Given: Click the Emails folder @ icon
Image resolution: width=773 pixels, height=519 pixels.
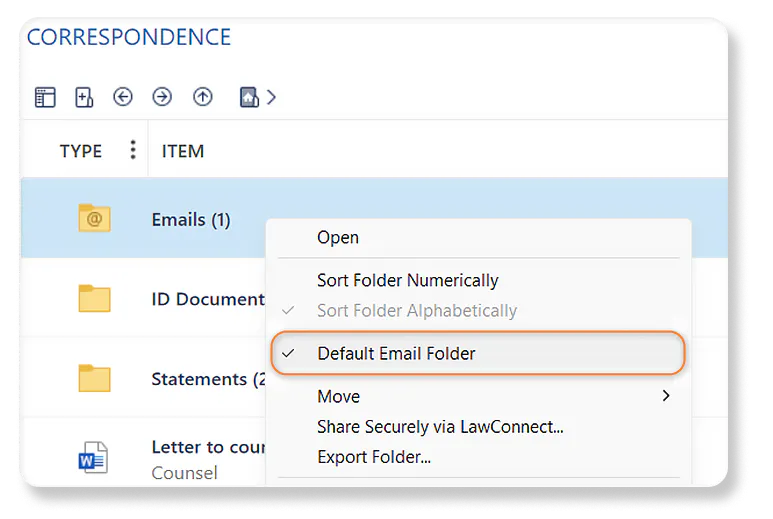Looking at the screenshot, I should (x=94, y=219).
